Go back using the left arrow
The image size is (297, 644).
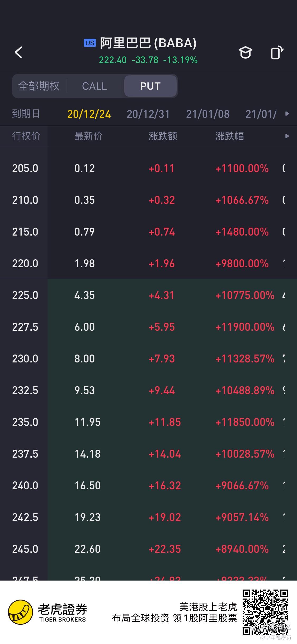[18, 52]
